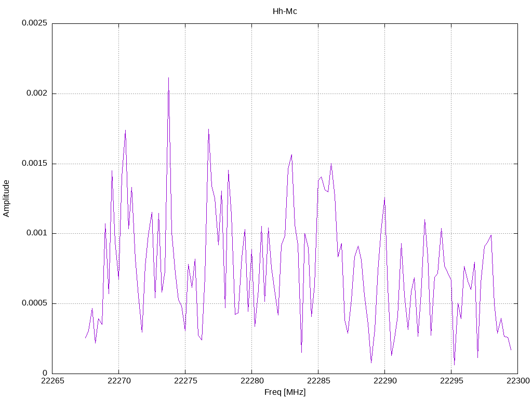
Task: Click the 0.0015 y-axis tick label
Action: 35,163
